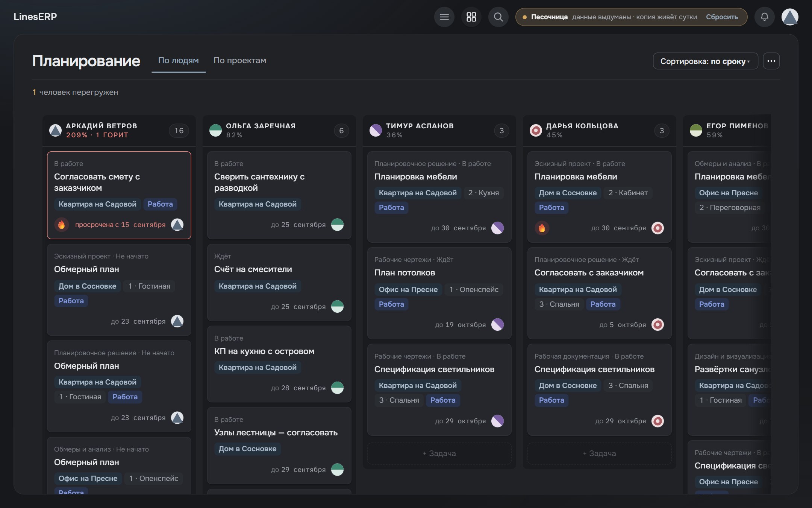The height and width of the screenshot is (508, 812).
Task: Click the 2 · Кухня tag
Action: point(483,193)
